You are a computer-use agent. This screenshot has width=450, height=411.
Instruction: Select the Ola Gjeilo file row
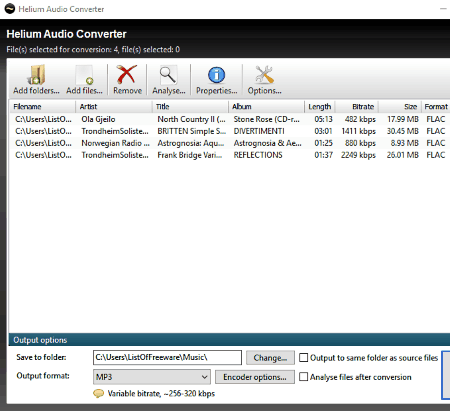click(x=230, y=119)
